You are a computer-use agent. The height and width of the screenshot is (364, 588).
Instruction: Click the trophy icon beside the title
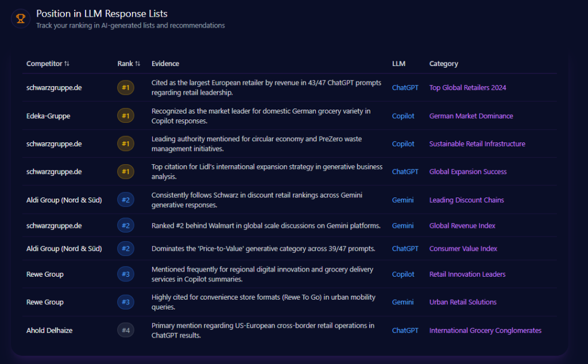point(21,18)
